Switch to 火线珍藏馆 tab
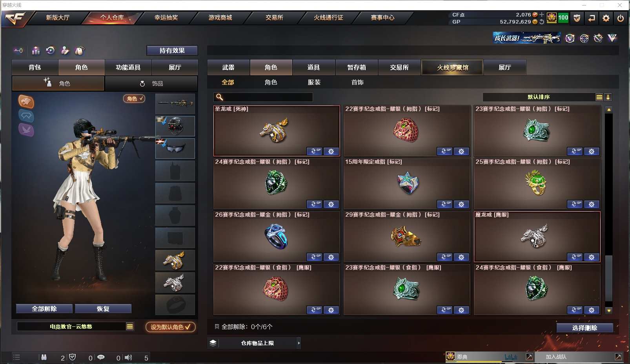 452,67
